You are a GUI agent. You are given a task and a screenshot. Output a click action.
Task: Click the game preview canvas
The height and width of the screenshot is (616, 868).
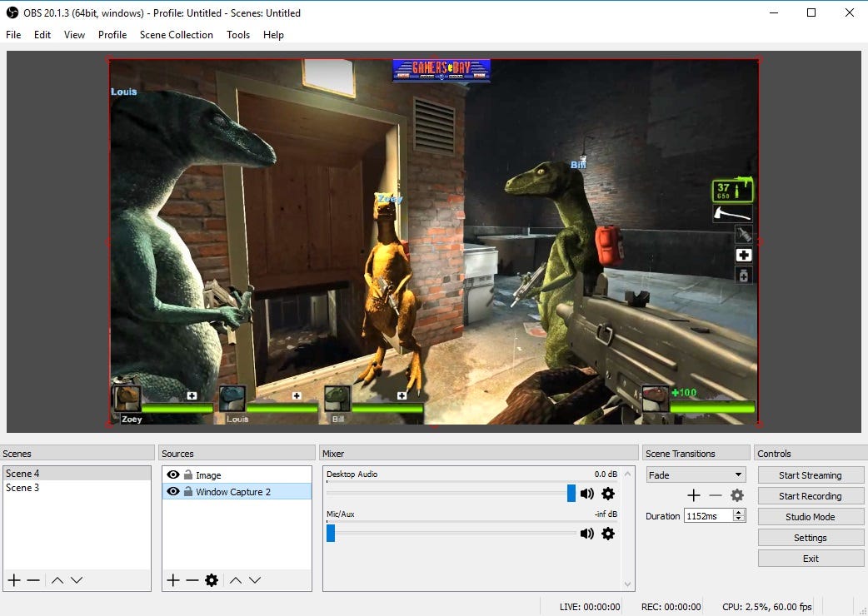point(434,241)
